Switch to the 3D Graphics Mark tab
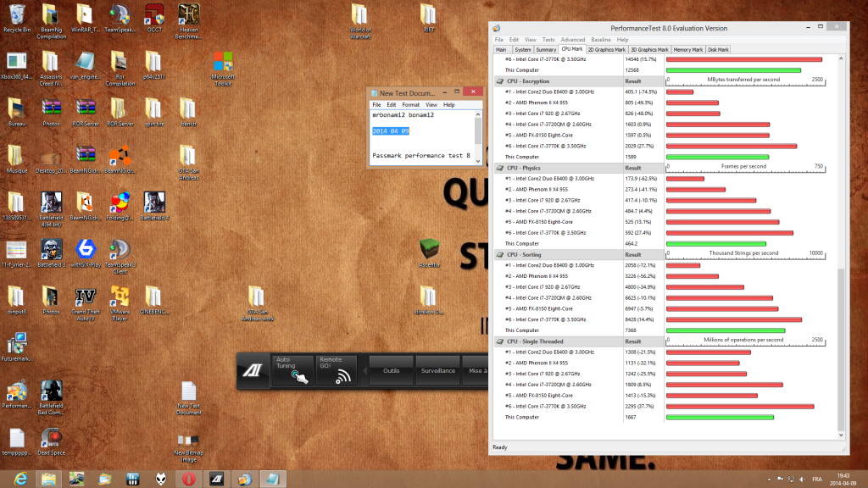Screen dimensions: 868x488 tap(649, 50)
